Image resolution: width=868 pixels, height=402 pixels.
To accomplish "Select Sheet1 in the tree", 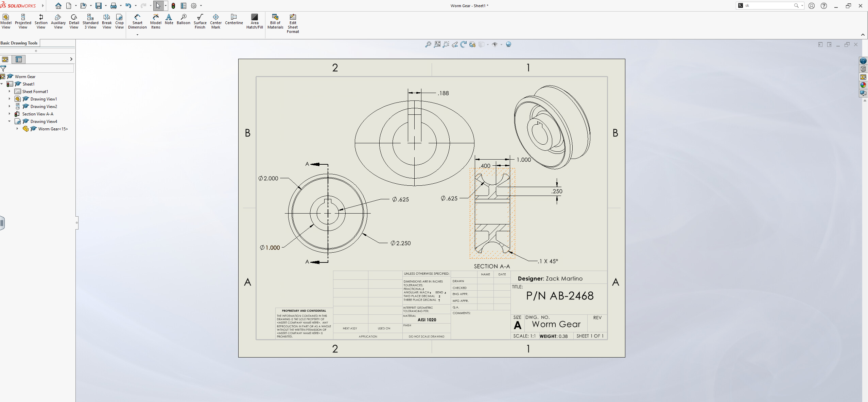I will tap(29, 84).
